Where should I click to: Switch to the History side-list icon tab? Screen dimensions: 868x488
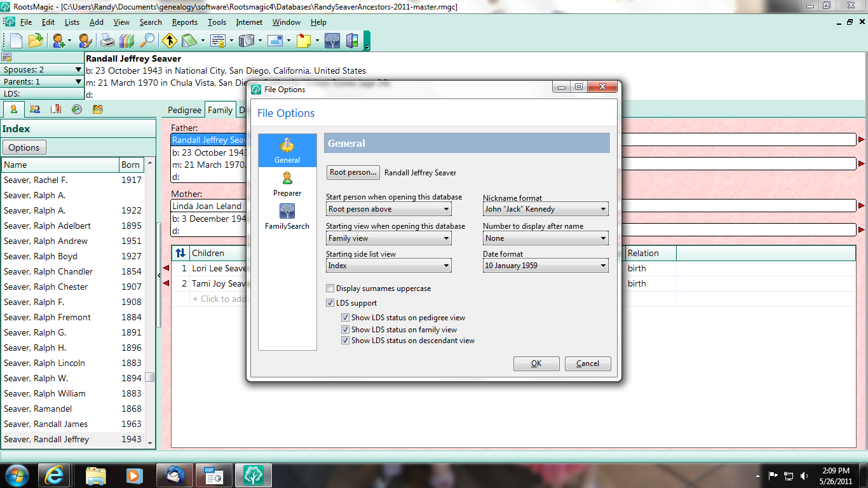coord(76,109)
